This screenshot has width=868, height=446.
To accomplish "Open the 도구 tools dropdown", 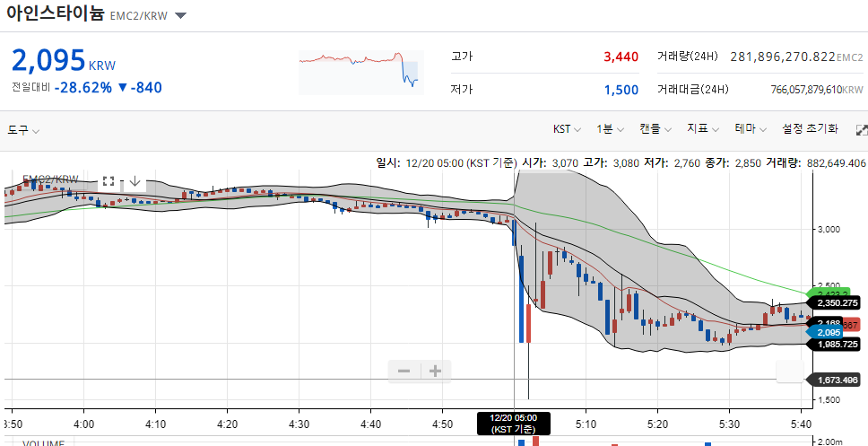I will [x=23, y=131].
